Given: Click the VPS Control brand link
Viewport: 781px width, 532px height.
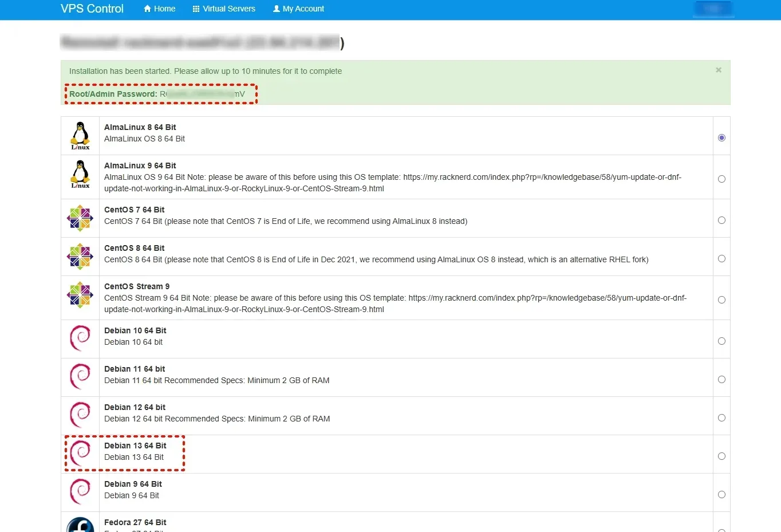Looking at the screenshot, I should [92, 9].
